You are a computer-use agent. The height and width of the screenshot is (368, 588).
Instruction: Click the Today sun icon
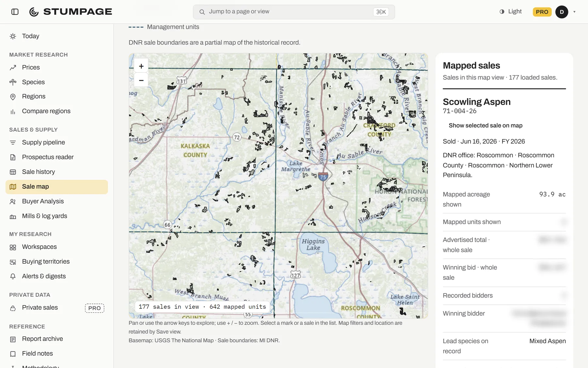tap(13, 36)
